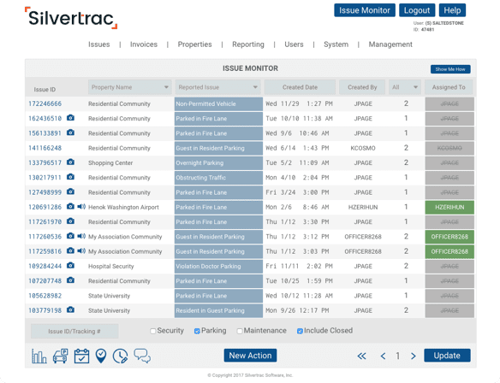Click the Show Me How button
This screenshot has height=383, width=500.
click(450, 69)
